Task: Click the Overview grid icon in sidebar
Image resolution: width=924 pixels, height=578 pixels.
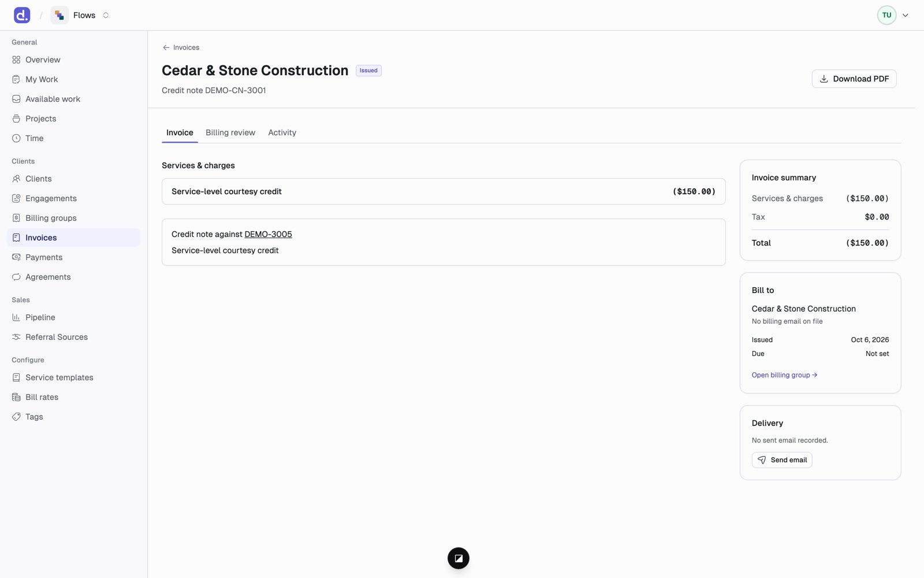Action: tap(16, 60)
